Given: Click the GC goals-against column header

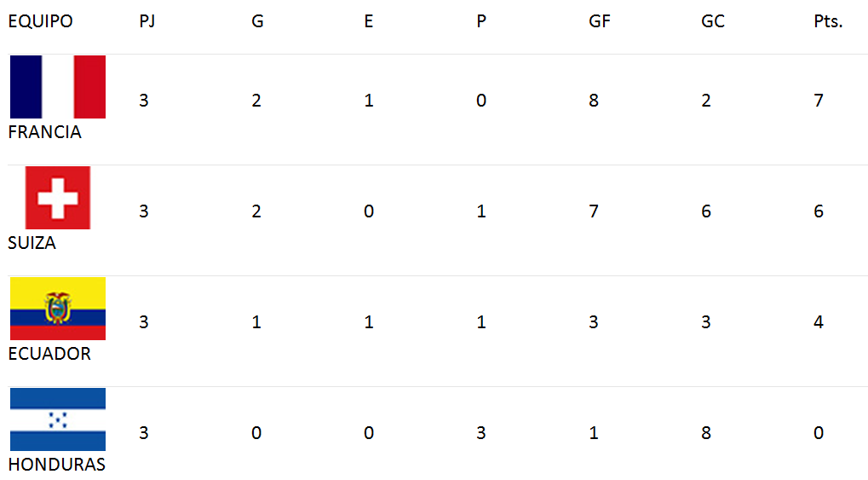Looking at the screenshot, I should pos(713,21).
